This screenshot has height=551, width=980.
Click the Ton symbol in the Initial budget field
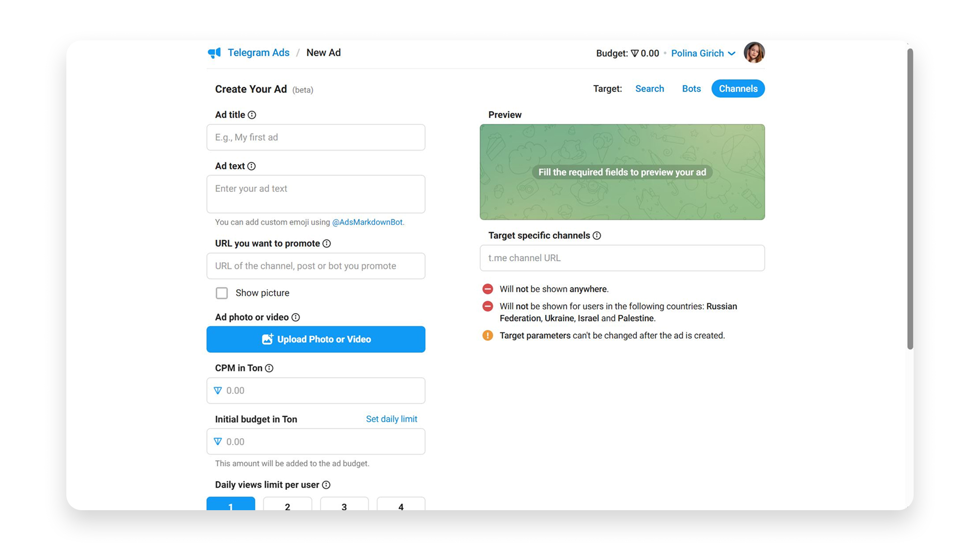click(218, 442)
